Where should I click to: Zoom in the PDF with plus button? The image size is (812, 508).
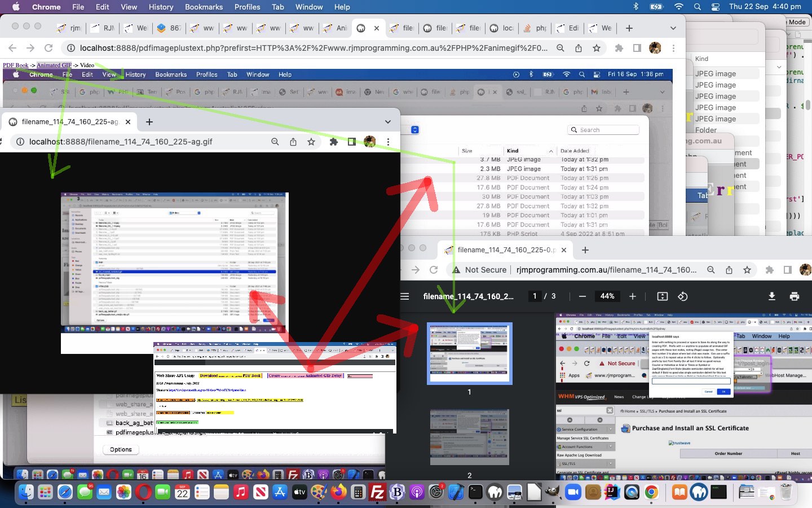[x=633, y=296]
